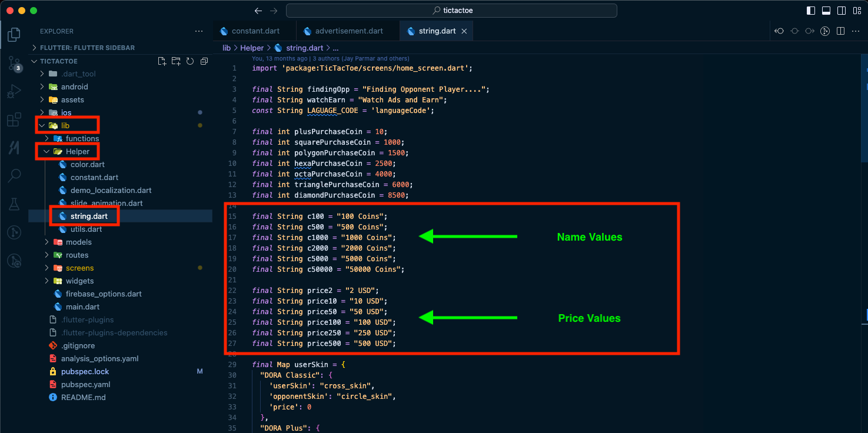The height and width of the screenshot is (433, 868).
Task: Toggle the secondary sidebar layout button
Action: [842, 11]
